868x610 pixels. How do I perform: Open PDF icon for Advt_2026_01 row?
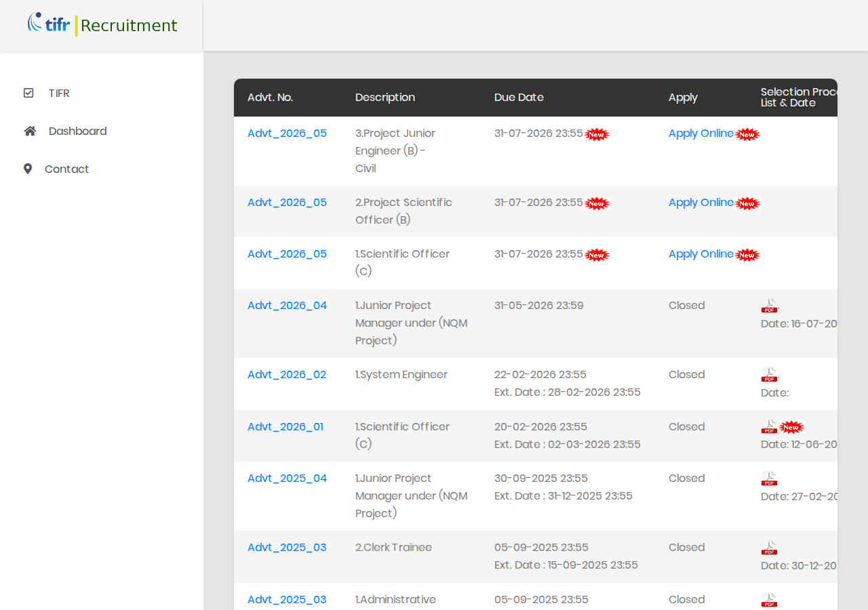click(769, 427)
